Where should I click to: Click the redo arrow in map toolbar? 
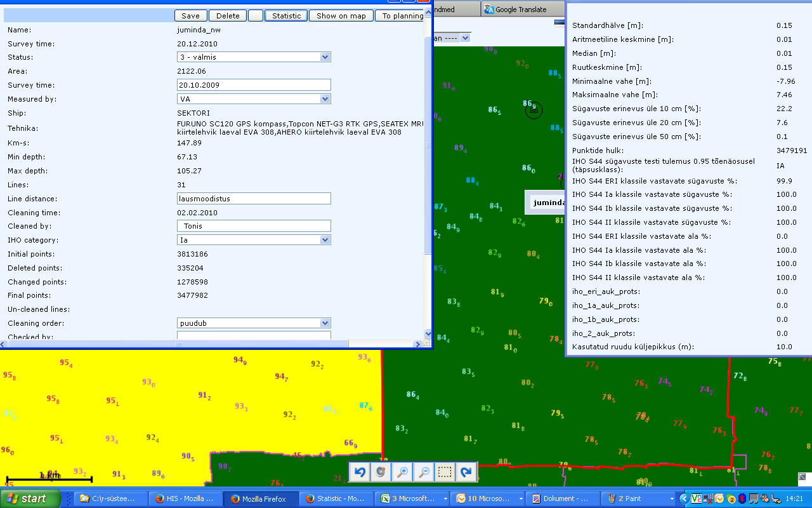[466, 472]
